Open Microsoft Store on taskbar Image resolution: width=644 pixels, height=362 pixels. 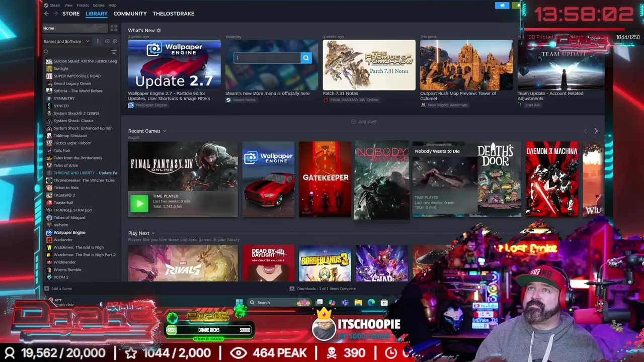pyautogui.click(x=384, y=302)
